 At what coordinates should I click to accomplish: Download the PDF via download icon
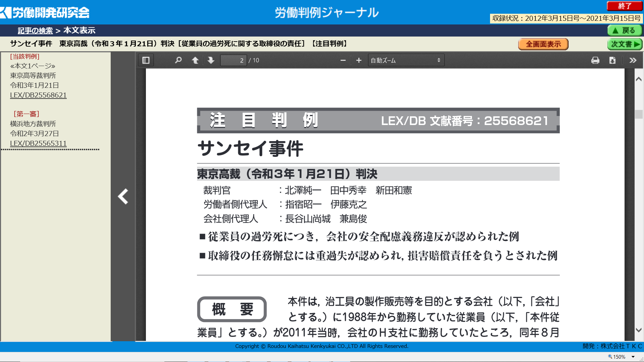click(x=612, y=60)
